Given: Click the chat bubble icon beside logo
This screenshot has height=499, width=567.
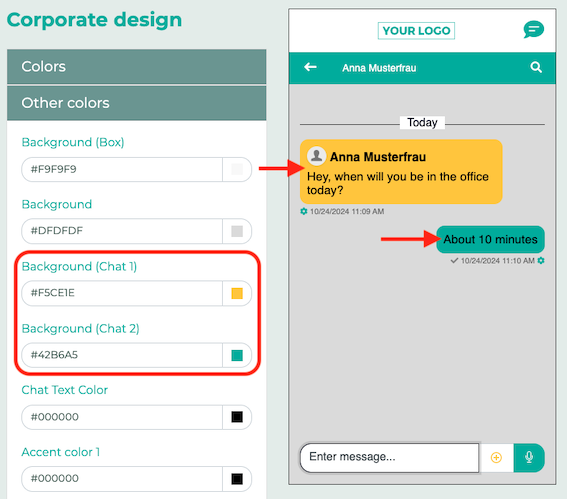Looking at the screenshot, I should coord(534,30).
